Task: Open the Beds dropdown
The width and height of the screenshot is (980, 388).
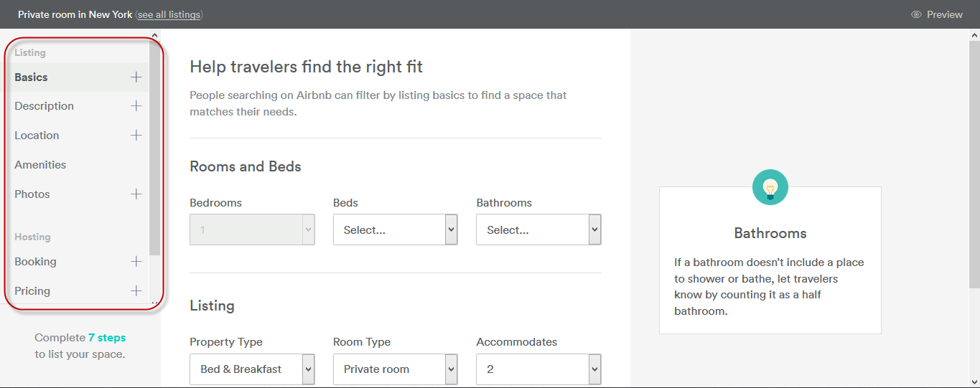Action: [x=395, y=230]
